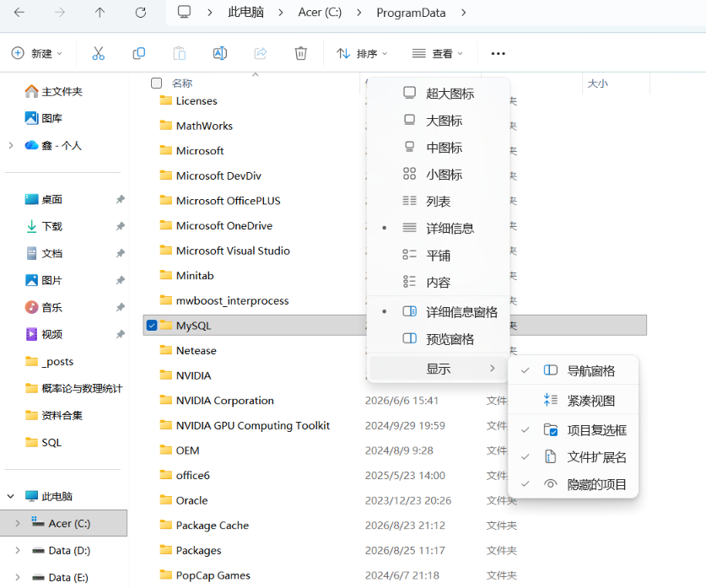Go back with the left arrow
706x588 pixels.
tap(19, 12)
